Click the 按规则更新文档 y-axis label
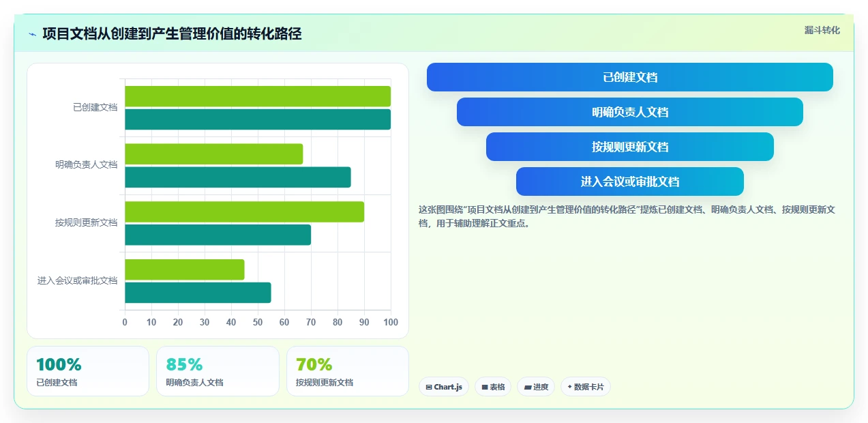This screenshot has width=868, height=423. coord(86,222)
